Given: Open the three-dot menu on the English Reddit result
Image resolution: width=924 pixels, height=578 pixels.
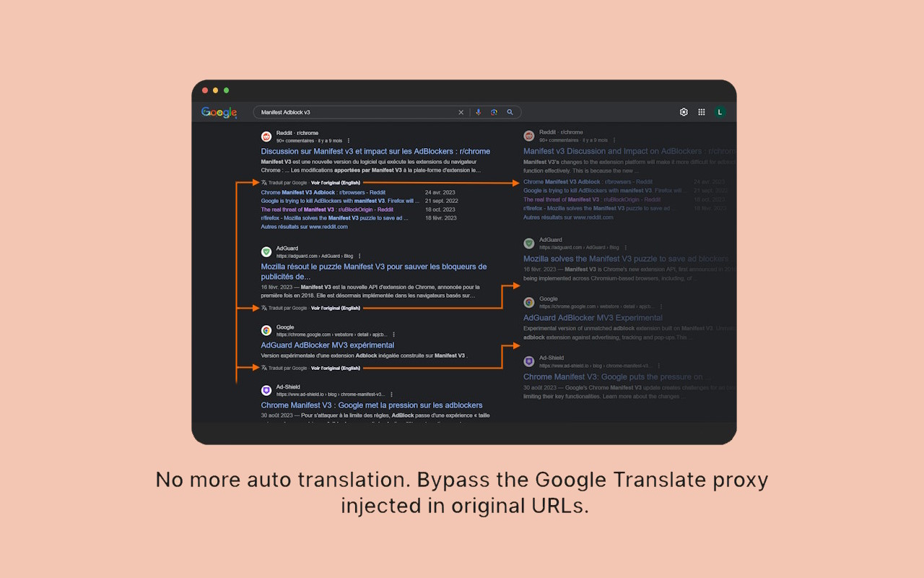Looking at the screenshot, I should point(614,140).
